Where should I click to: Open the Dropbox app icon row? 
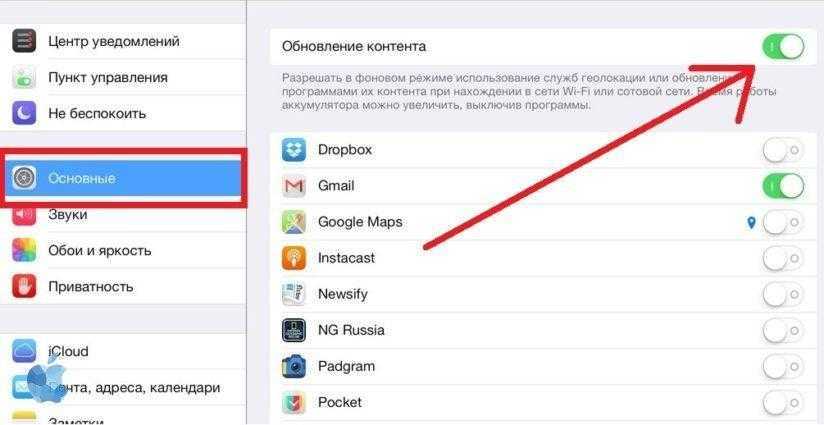[x=294, y=150]
